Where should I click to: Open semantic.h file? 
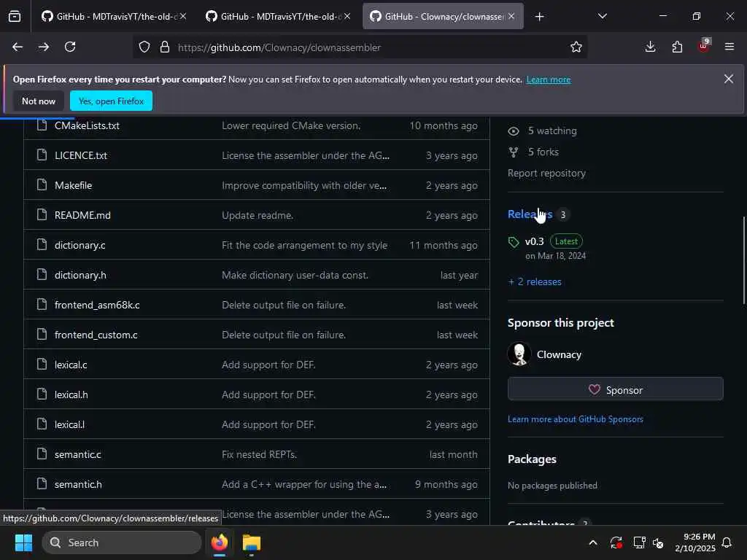tap(77, 485)
